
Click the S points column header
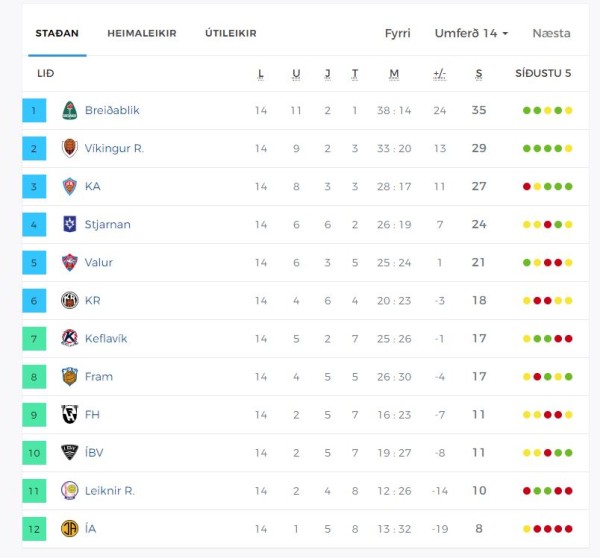click(x=479, y=73)
